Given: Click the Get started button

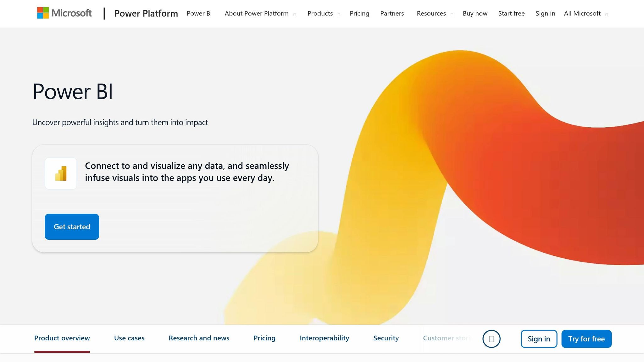Looking at the screenshot, I should click(x=72, y=227).
